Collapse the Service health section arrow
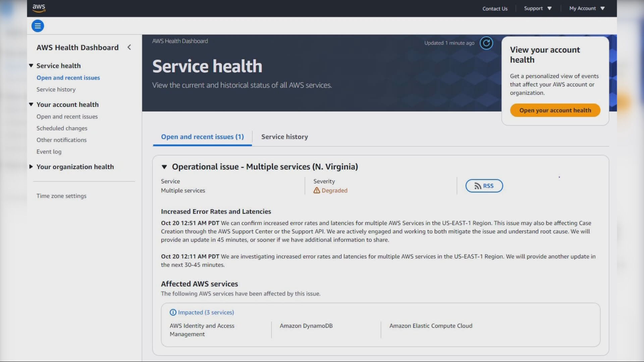This screenshot has height=362, width=644. pyautogui.click(x=31, y=66)
